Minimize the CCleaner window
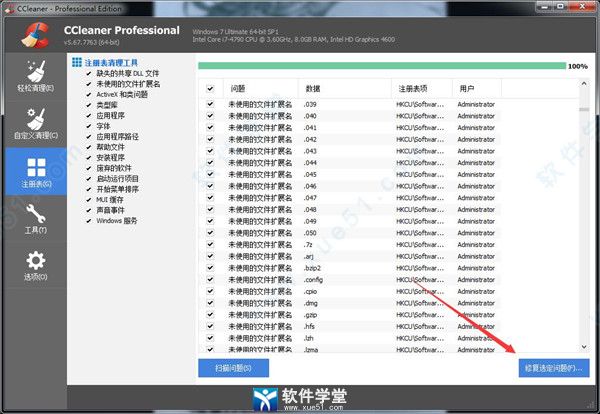 [x=546, y=7]
